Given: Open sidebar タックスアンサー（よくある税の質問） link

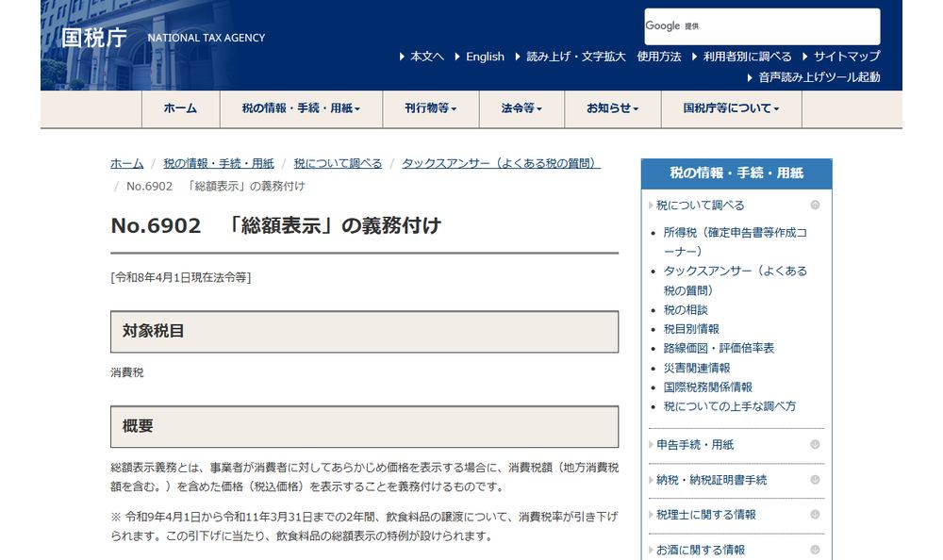Looking at the screenshot, I should click(735, 280).
